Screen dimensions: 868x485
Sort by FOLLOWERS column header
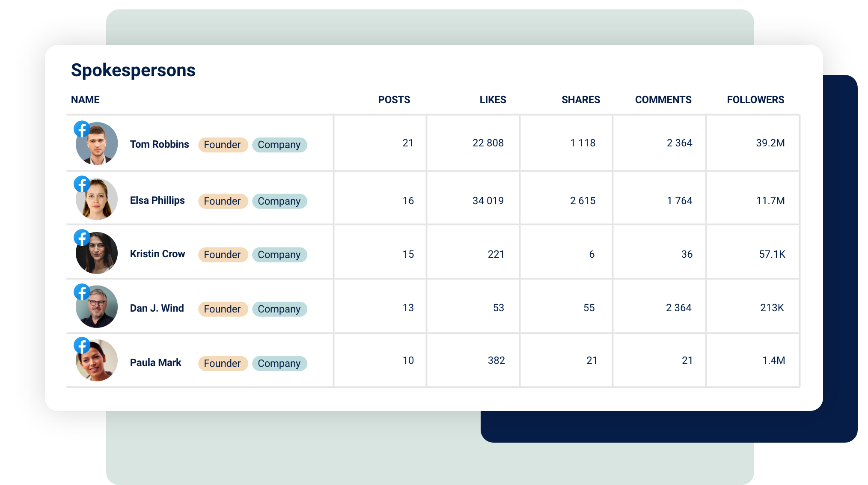755,99
